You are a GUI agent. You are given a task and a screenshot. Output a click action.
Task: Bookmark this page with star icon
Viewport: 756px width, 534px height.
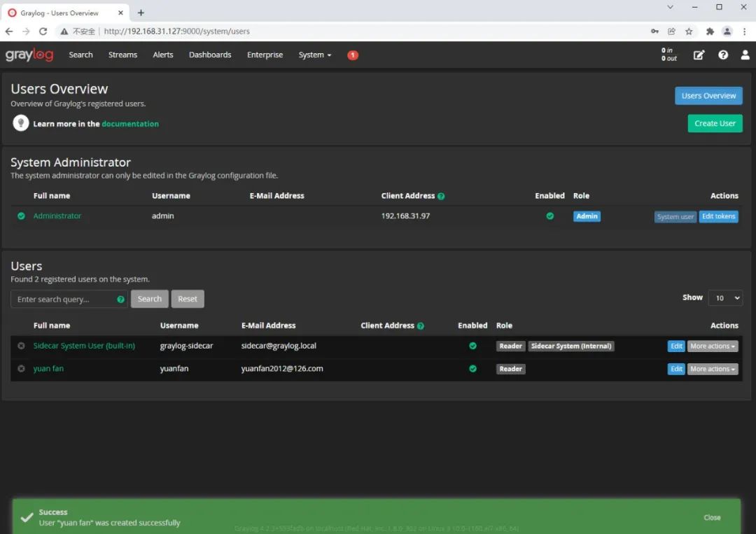[689, 31]
